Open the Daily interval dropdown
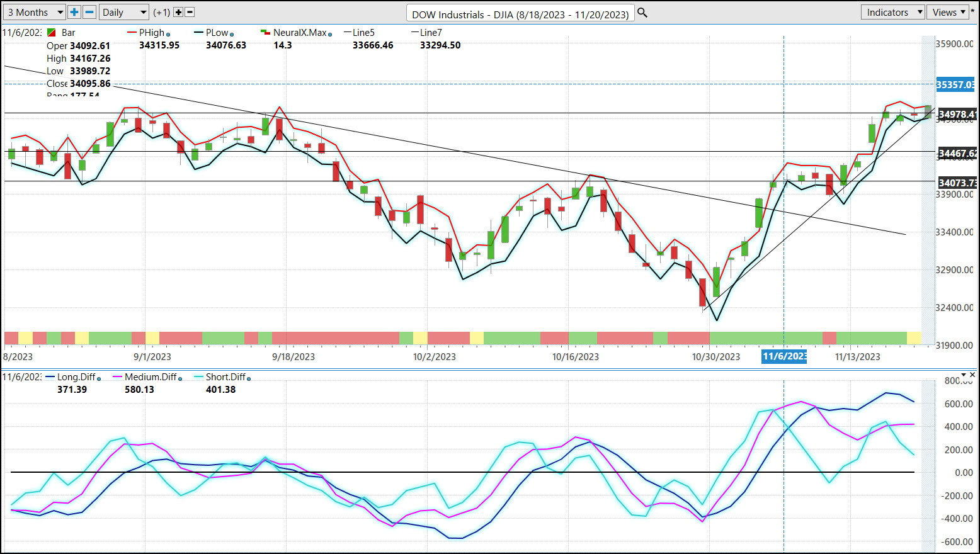Image resolution: width=980 pixels, height=554 pixels. click(124, 12)
